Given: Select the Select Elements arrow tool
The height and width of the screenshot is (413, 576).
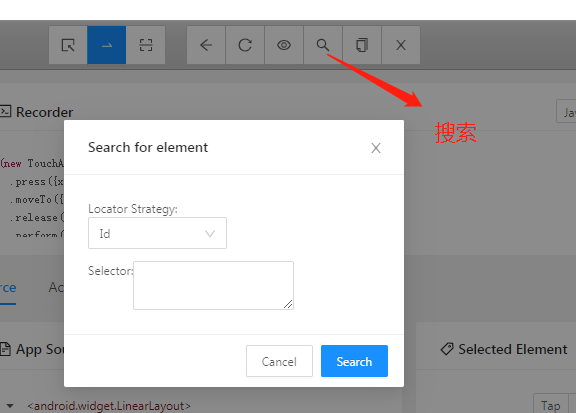Looking at the screenshot, I should click(68, 45).
